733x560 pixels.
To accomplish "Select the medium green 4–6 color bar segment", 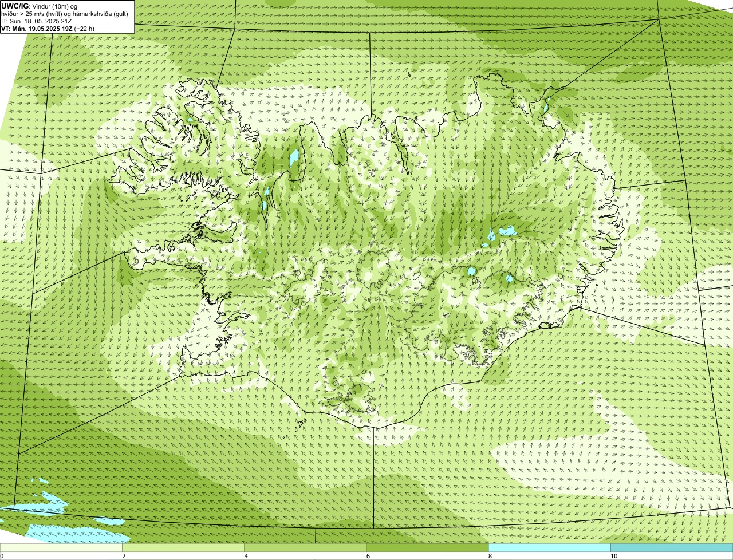I will pos(305,548).
